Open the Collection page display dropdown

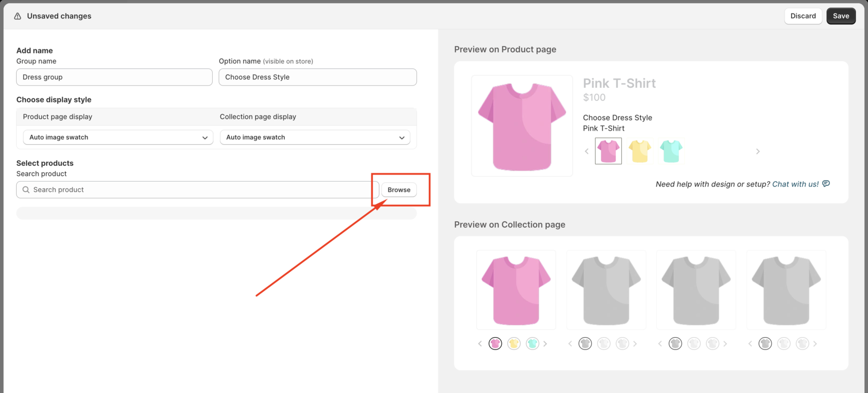click(315, 137)
